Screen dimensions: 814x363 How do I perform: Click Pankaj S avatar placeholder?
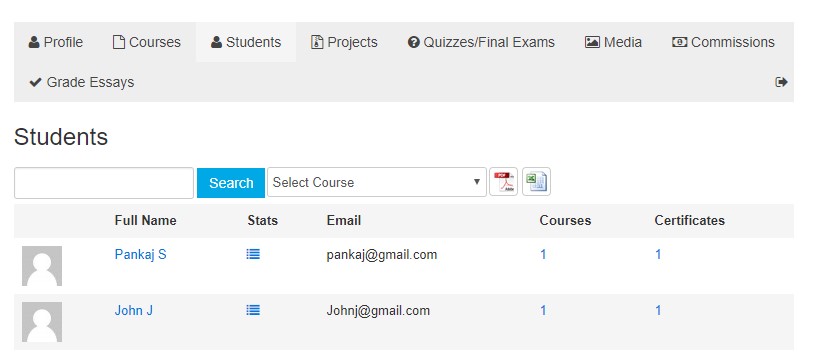(42, 266)
